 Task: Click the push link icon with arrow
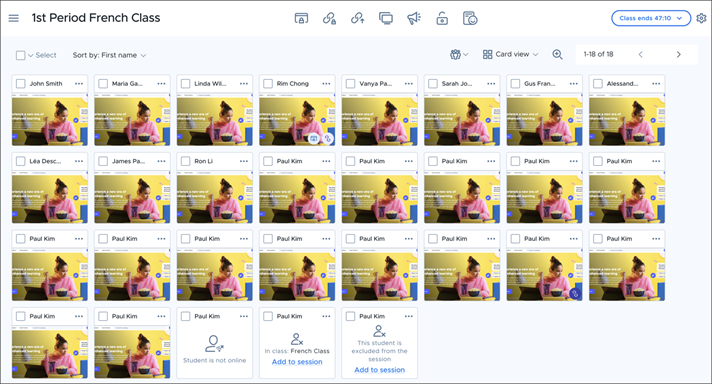pyautogui.click(x=357, y=18)
